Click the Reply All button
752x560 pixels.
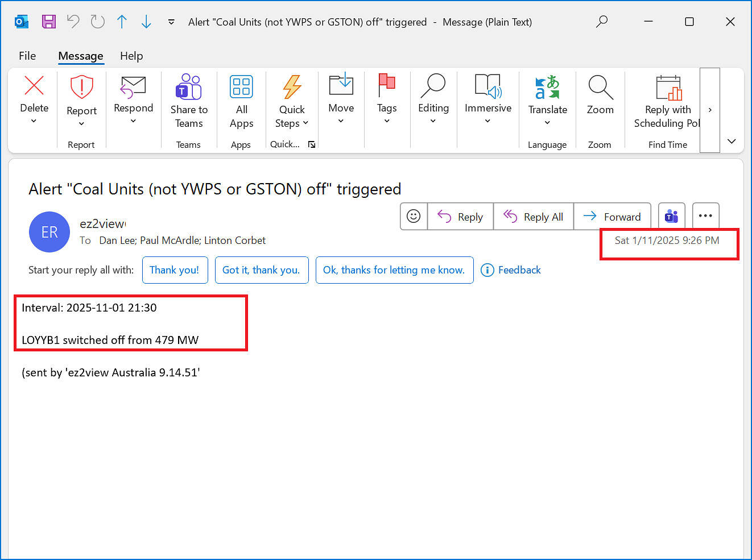534,217
